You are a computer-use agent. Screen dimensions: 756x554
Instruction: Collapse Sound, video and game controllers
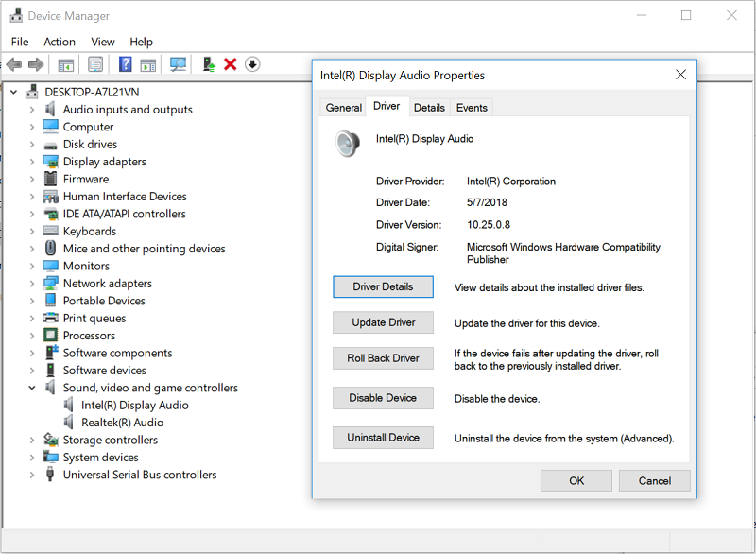[x=32, y=388]
